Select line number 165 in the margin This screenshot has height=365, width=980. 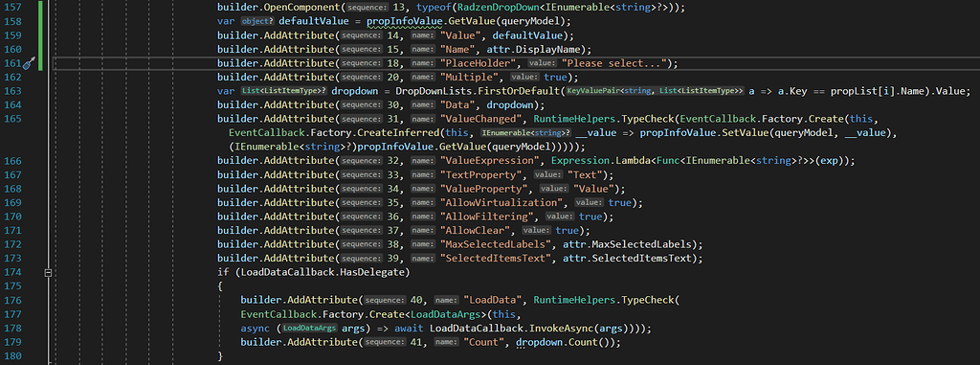click(12, 119)
